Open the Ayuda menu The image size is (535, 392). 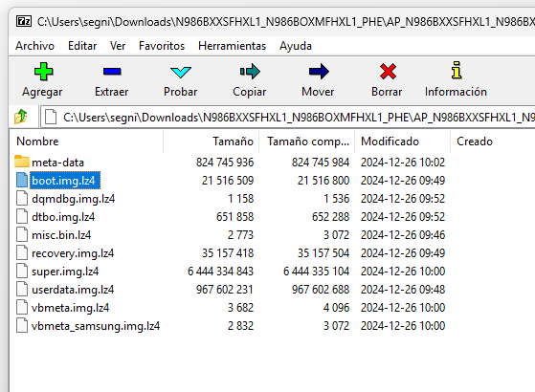pos(296,46)
